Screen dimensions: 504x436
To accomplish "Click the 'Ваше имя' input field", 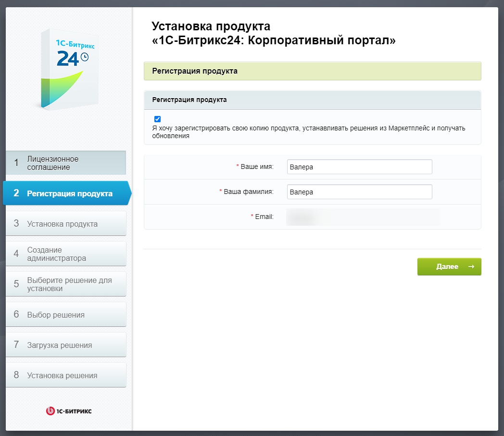I will (359, 167).
